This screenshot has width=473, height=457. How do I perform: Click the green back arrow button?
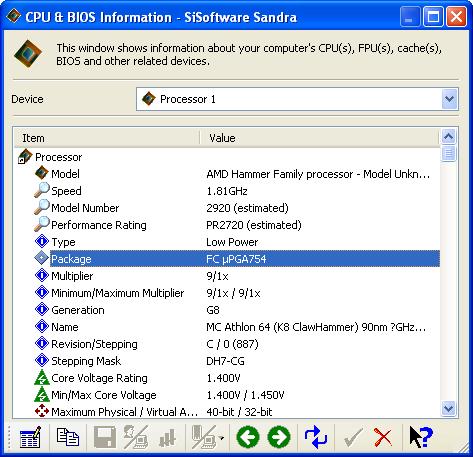click(x=248, y=437)
